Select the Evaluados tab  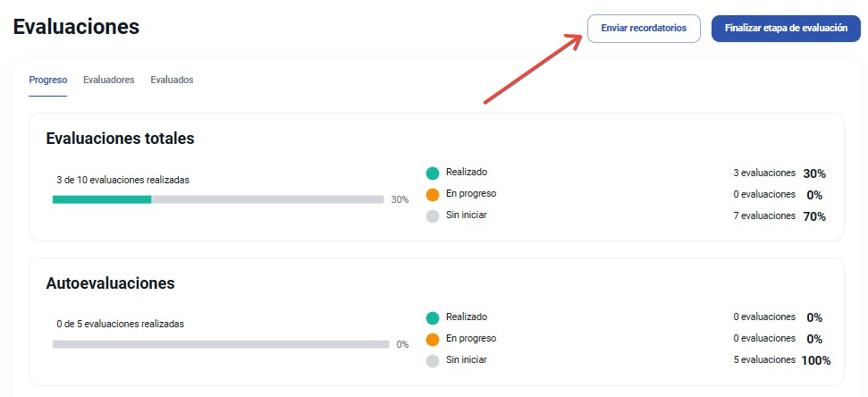[x=172, y=80]
